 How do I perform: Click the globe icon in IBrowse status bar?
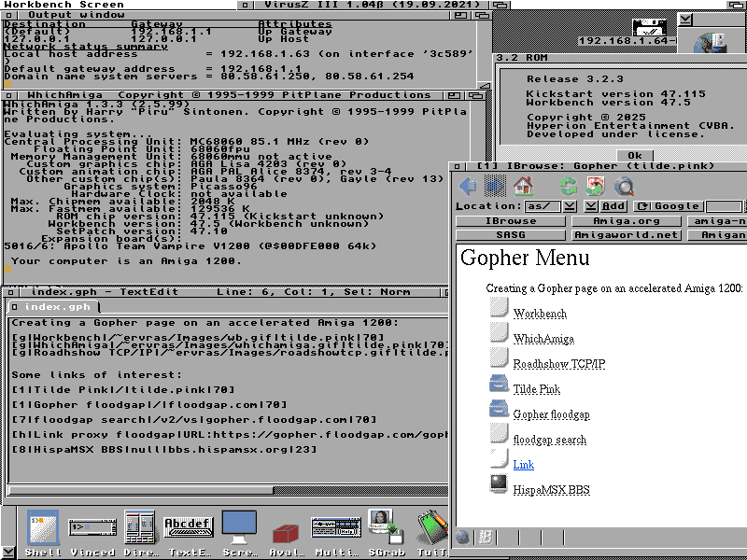[463, 537]
